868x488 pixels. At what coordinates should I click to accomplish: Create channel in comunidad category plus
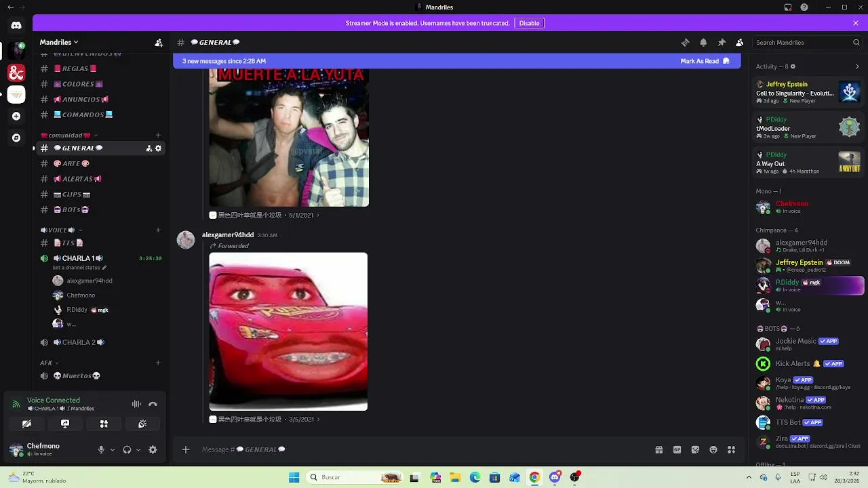(158, 135)
